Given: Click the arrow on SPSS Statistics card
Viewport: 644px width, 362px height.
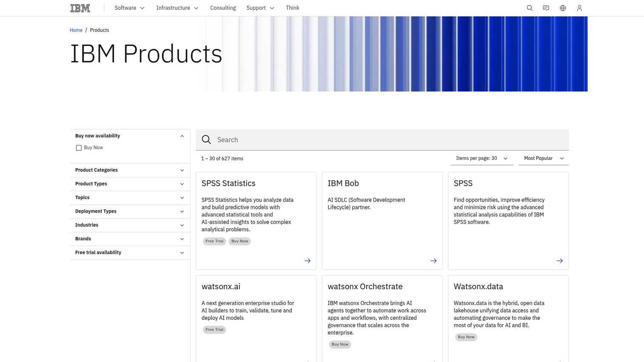Looking at the screenshot, I should [x=308, y=261].
